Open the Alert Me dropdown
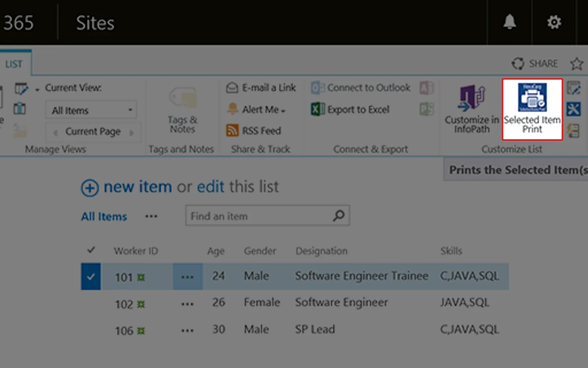The width and height of the screenshot is (588, 368). [256, 109]
